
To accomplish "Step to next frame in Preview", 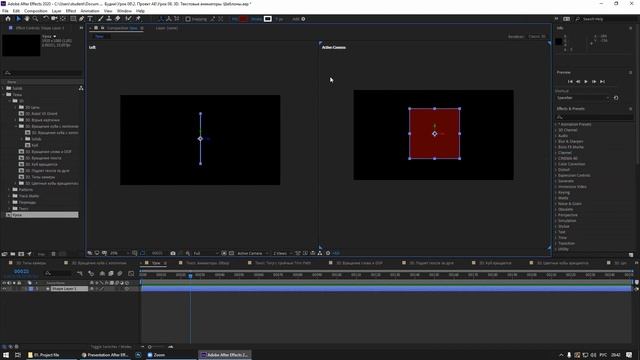I will coord(594,82).
